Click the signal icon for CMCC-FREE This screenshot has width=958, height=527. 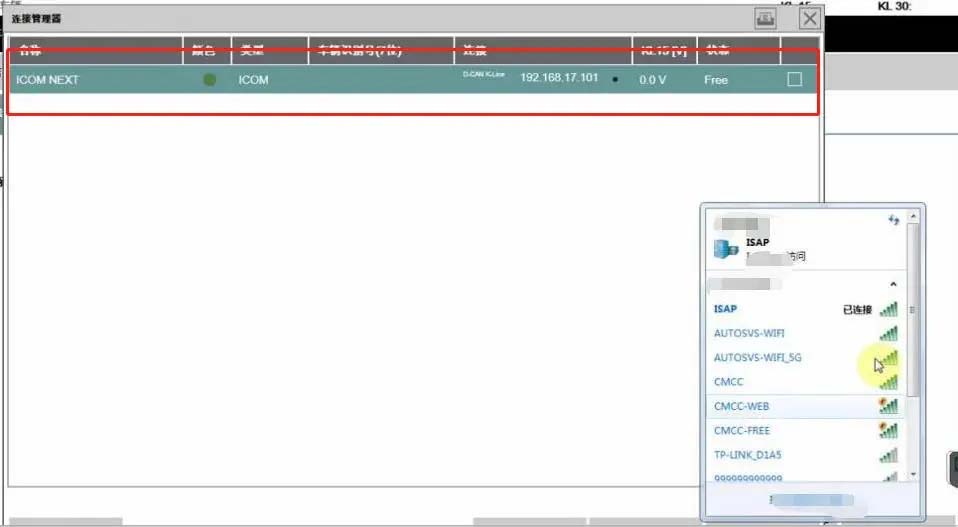point(888,430)
